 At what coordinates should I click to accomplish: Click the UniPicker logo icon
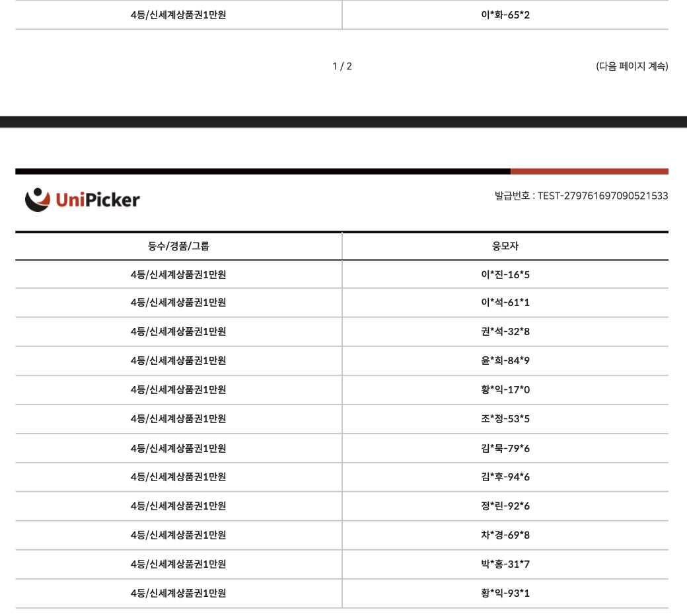click(38, 200)
